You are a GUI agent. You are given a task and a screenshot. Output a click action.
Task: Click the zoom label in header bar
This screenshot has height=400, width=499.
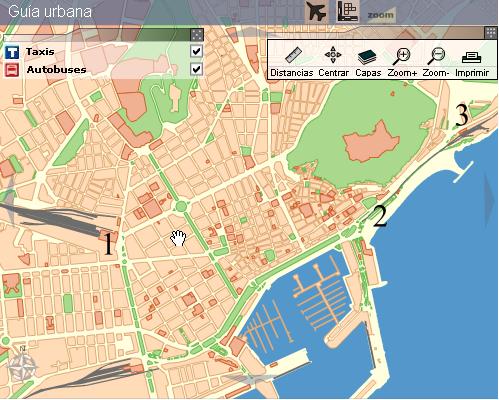(381, 15)
